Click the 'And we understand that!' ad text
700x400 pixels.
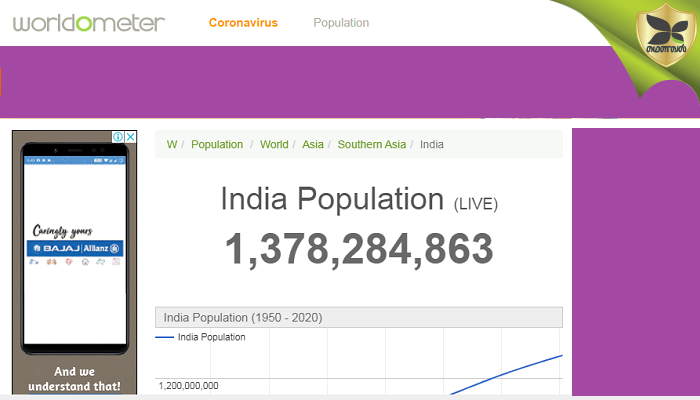pyautogui.click(x=74, y=378)
